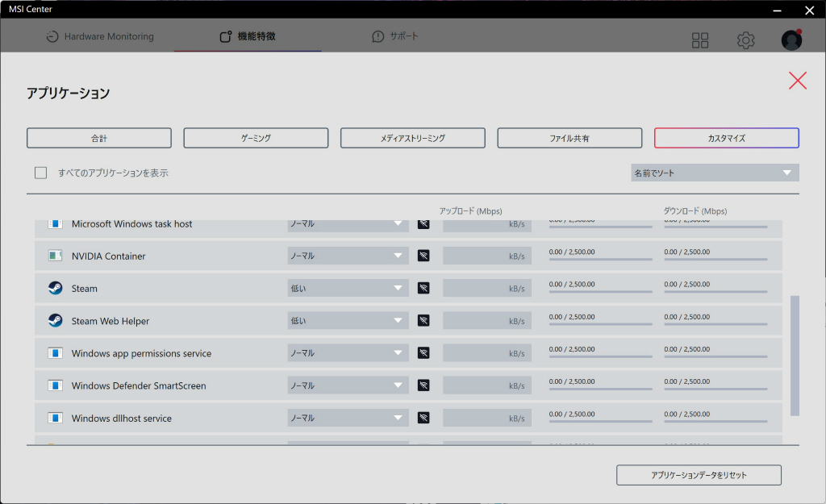Open the user profile avatar
Viewport: 826px width, 504px height.
[791, 40]
